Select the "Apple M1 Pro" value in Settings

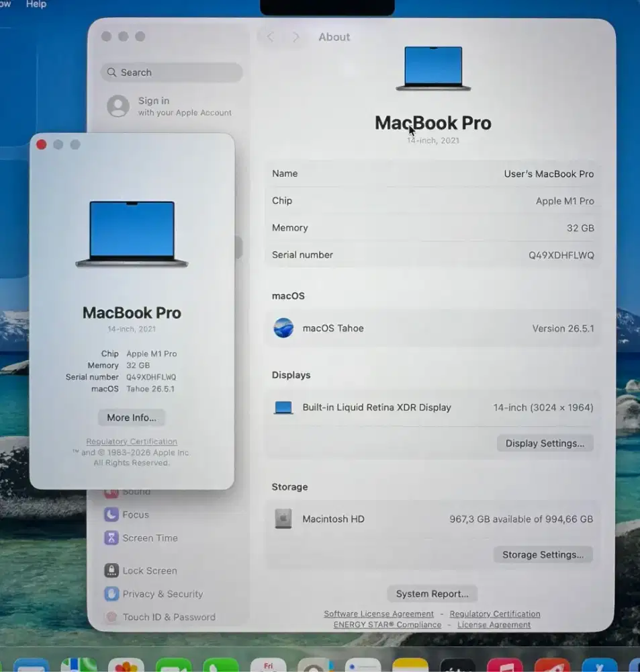pos(565,201)
